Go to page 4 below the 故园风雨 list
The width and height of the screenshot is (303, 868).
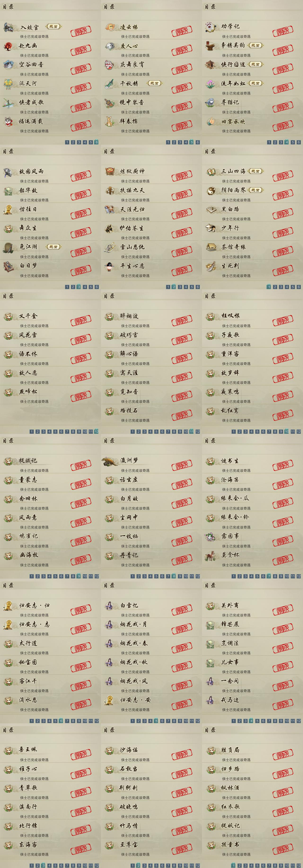[85, 287]
